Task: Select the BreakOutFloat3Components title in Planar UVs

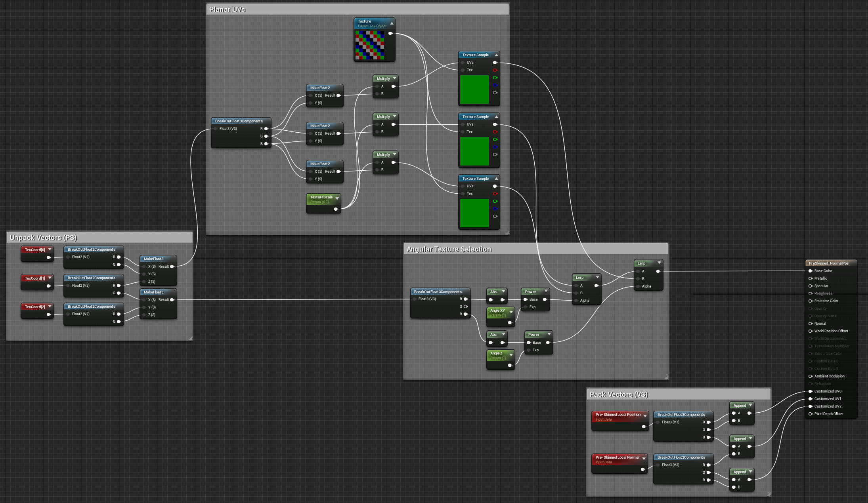Action: coord(239,121)
